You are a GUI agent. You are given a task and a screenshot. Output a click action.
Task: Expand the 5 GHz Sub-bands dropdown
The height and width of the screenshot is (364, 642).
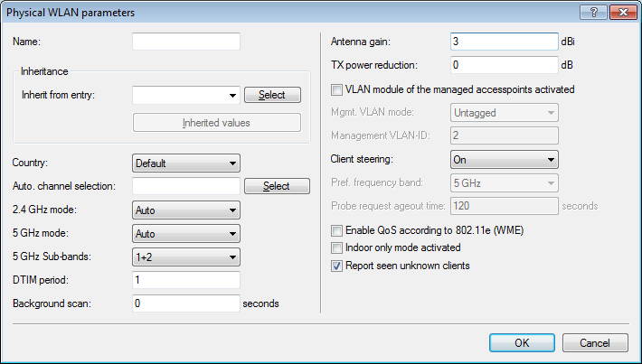click(185, 257)
